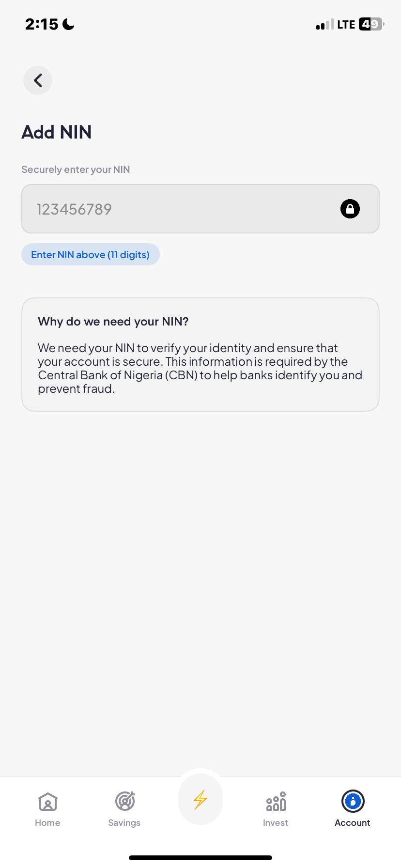
Task: Click 'Securely enter your NIN' label
Action: (76, 170)
